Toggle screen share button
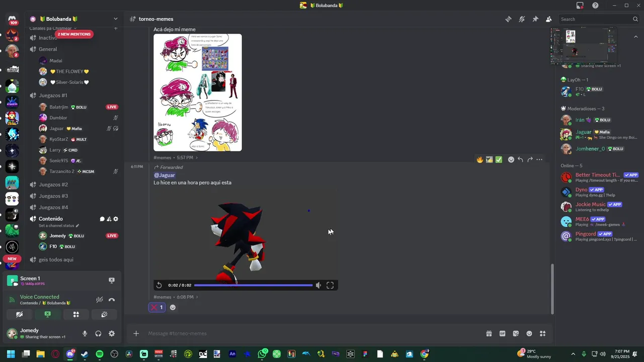The image size is (644, 362). click(x=47, y=314)
